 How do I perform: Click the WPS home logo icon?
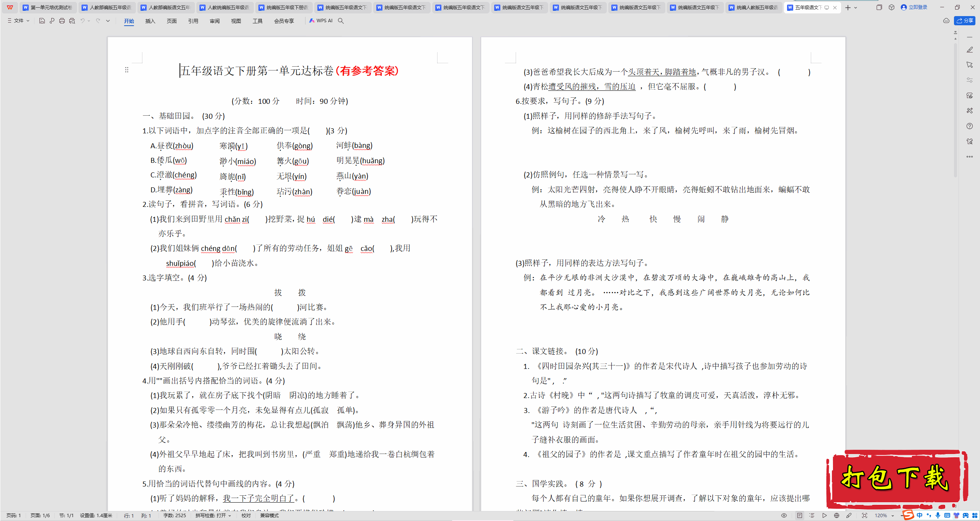tap(10, 7)
